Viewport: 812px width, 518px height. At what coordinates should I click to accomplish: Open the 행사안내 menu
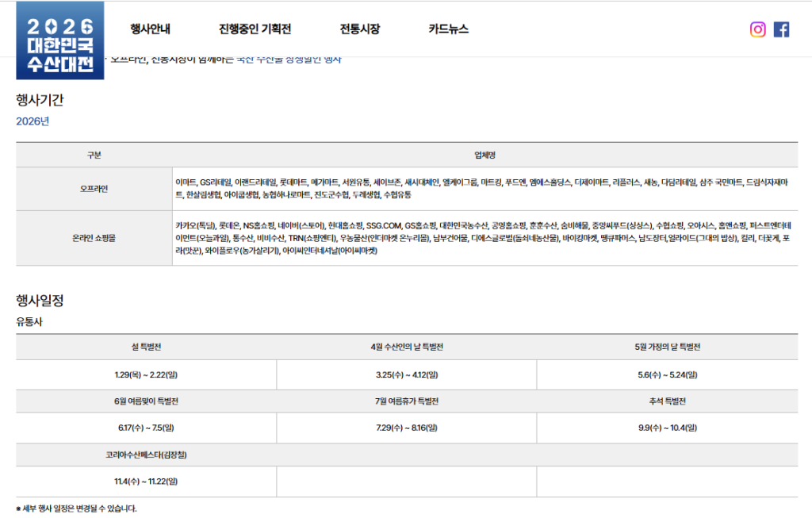pyautogui.click(x=149, y=29)
